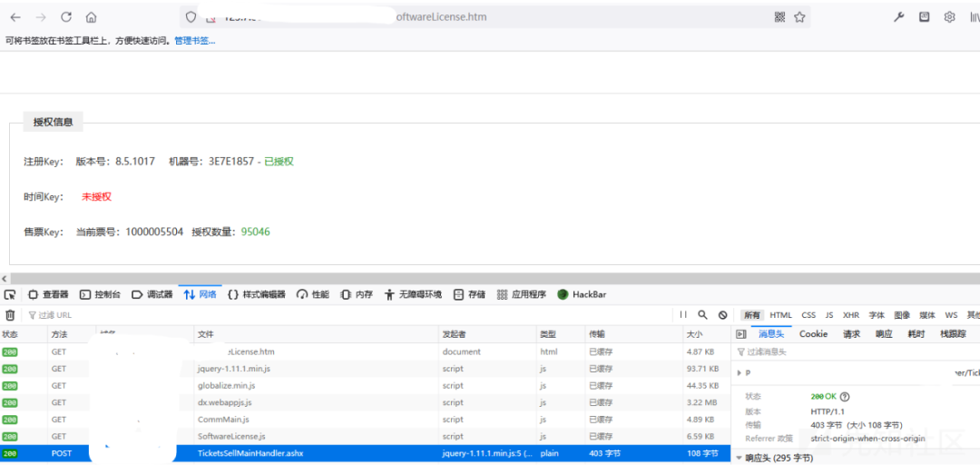The width and height of the screenshot is (980, 465).
Task: Reload the page with the refresh icon
Action: tap(65, 17)
